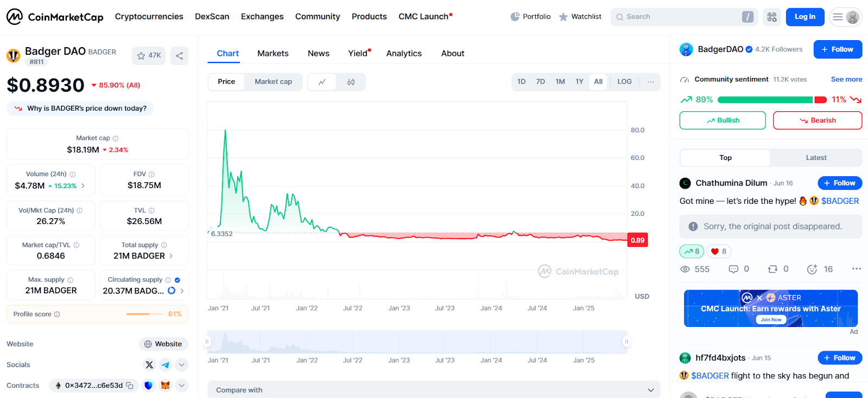Open the Products nav menu
This screenshot has height=398, width=868.
[369, 17]
